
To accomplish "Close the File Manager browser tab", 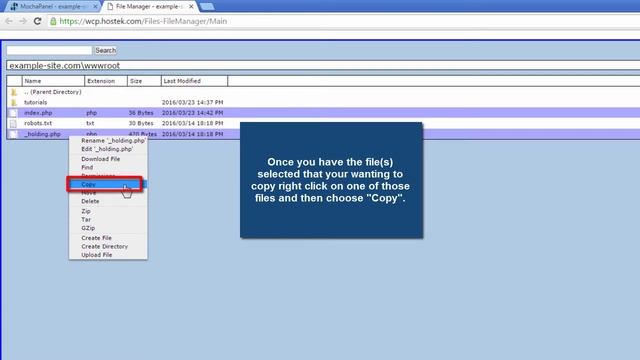I will click(191, 7).
